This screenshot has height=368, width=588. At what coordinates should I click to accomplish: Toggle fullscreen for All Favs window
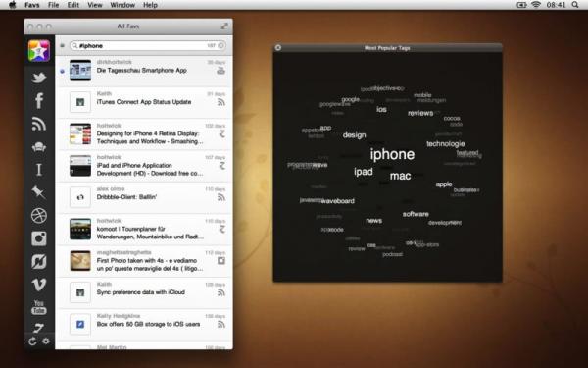click(224, 26)
